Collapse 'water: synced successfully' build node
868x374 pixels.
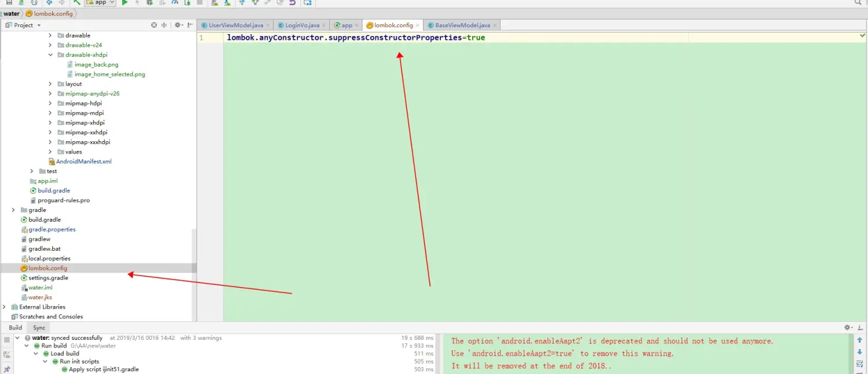17,338
